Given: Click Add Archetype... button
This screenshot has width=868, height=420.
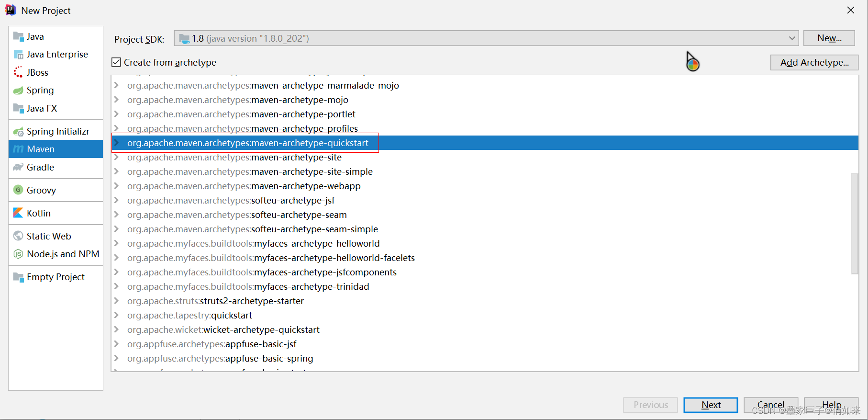Looking at the screenshot, I should pyautogui.click(x=814, y=62).
